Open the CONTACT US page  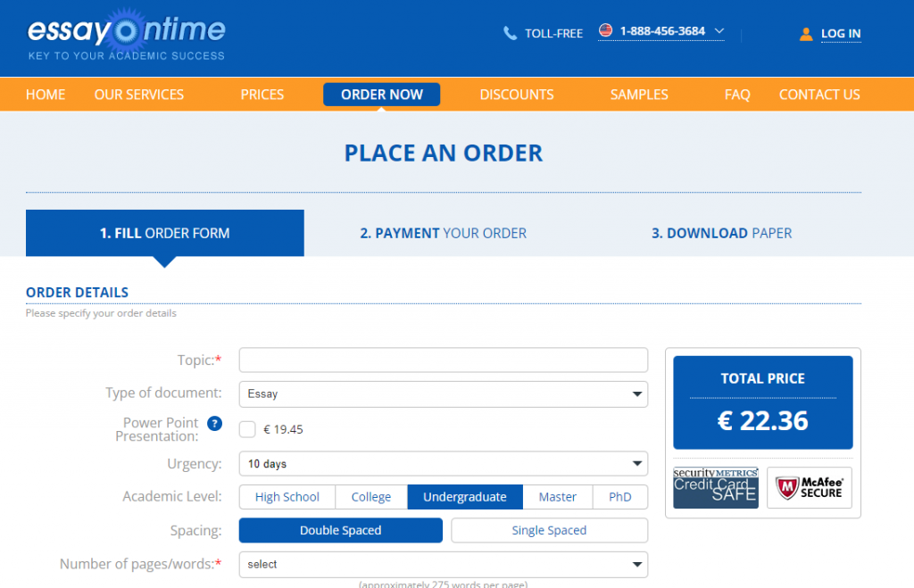[819, 95]
